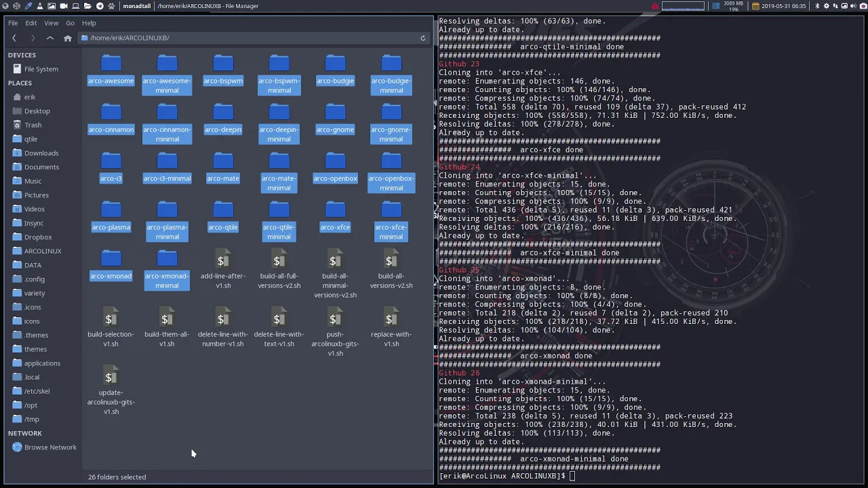Open the Go menu
The image size is (868, 488).
(70, 22)
